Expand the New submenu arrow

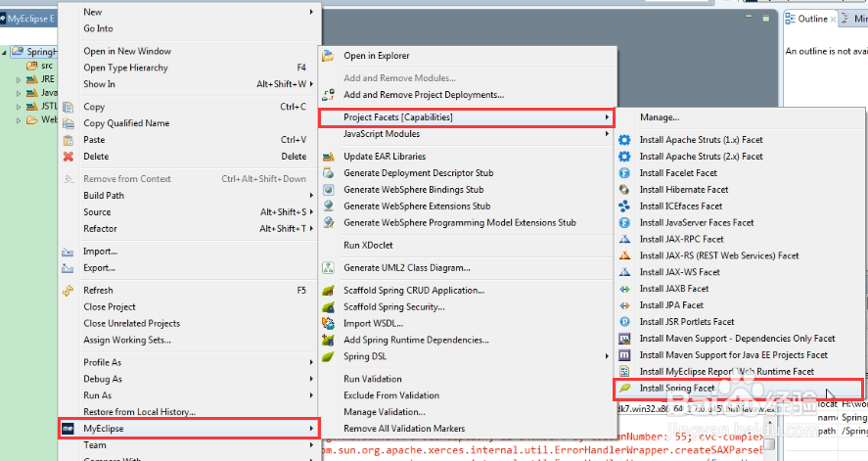click(311, 12)
